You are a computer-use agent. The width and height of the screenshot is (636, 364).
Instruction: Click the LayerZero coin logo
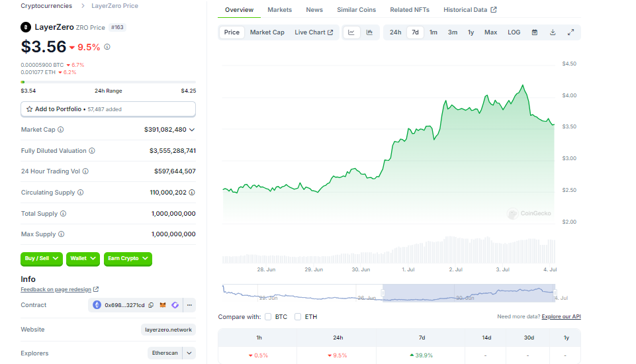[26, 27]
